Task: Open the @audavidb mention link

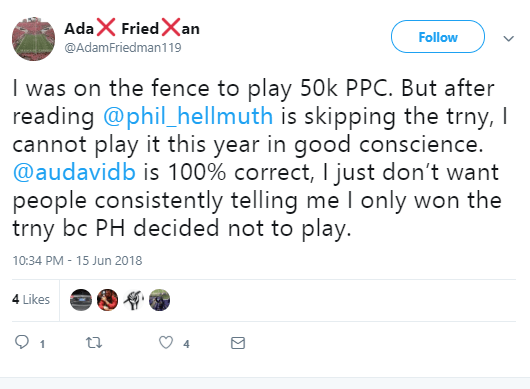Action: [74, 172]
